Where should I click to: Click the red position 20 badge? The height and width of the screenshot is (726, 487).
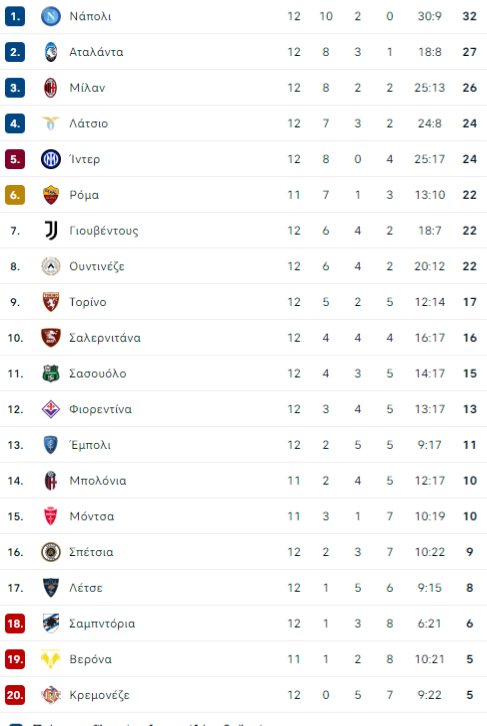pyautogui.click(x=15, y=695)
